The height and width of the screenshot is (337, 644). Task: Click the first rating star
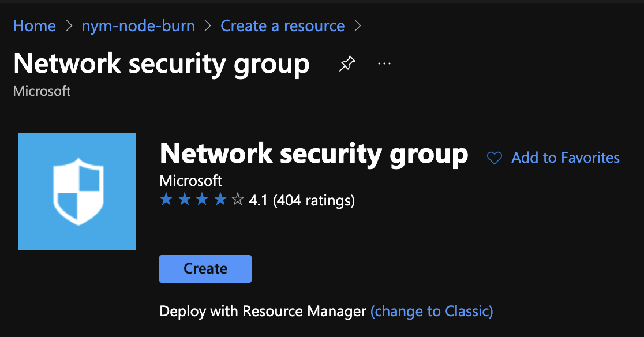pyautogui.click(x=166, y=200)
